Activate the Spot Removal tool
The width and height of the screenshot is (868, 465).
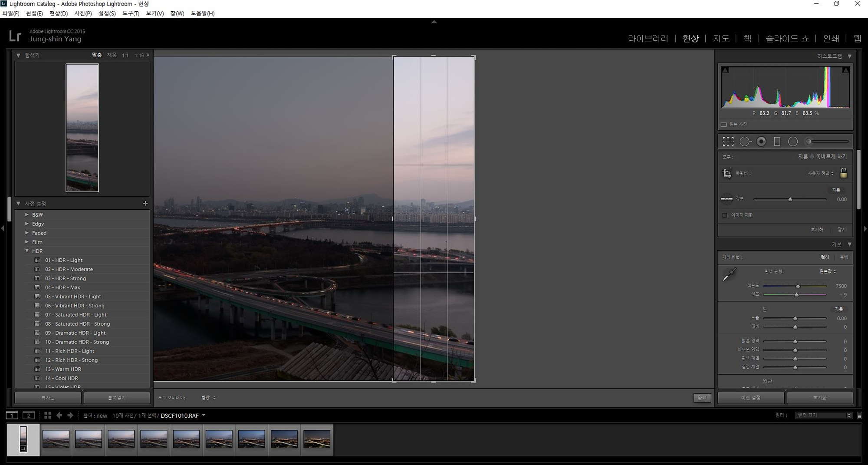coord(745,142)
